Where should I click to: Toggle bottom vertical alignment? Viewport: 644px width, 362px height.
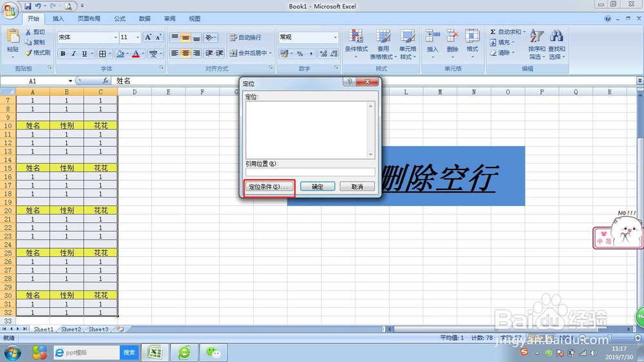pos(196,37)
